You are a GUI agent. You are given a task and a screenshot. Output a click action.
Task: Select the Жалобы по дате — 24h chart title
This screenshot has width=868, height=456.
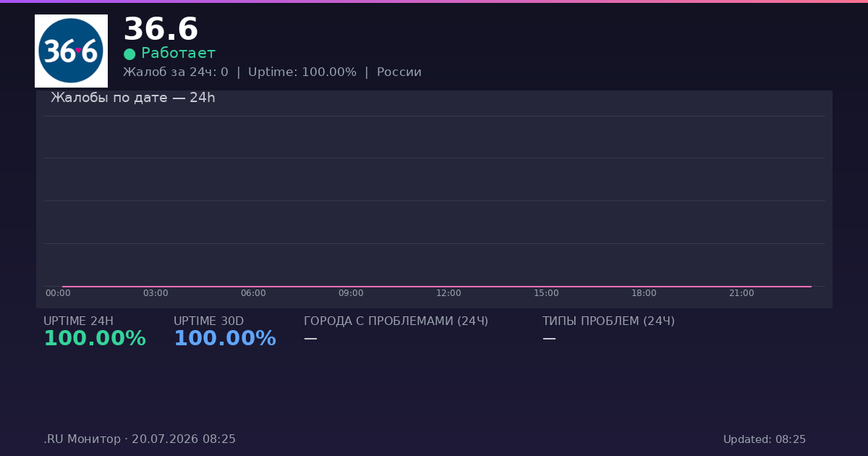coord(133,98)
